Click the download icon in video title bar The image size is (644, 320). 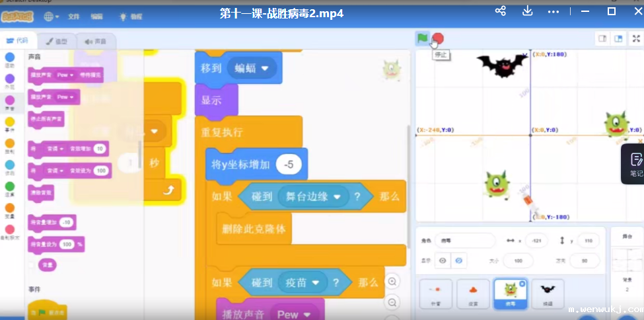click(x=527, y=11)
